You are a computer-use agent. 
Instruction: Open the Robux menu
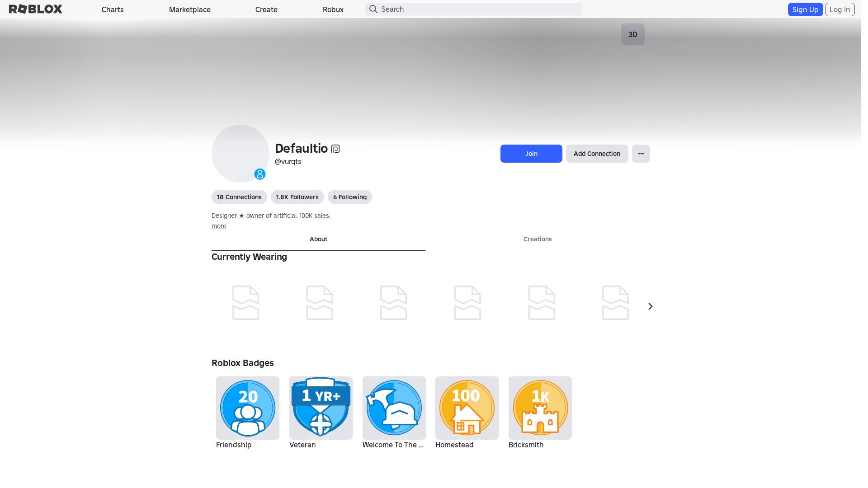(x=333, y=9)
